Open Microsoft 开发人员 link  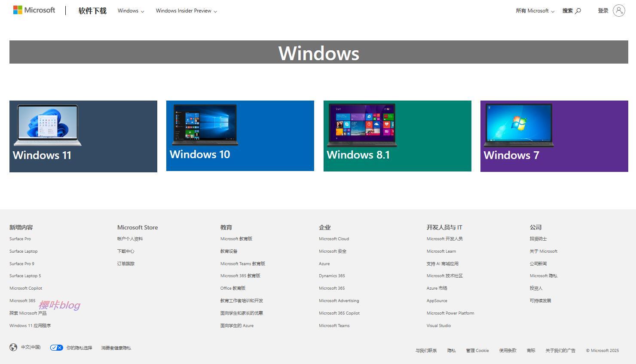pos(445,239)
